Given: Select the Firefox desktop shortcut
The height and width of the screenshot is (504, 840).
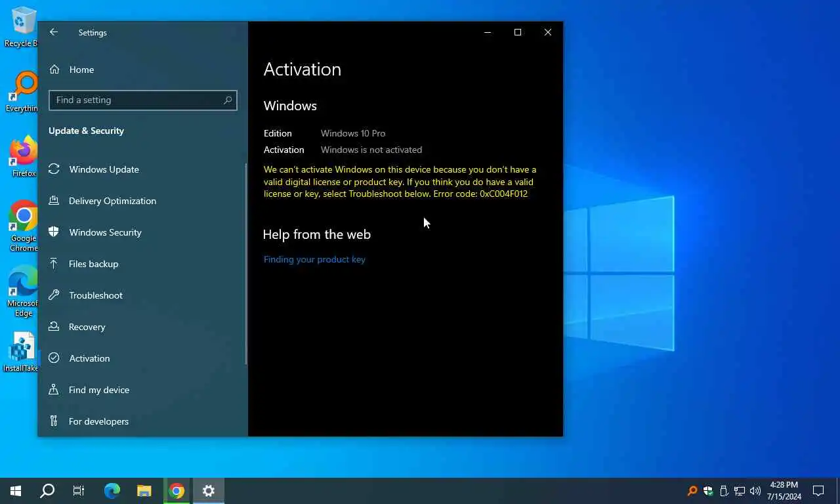Looking at the screenshot, I should (x=24, y=156).
